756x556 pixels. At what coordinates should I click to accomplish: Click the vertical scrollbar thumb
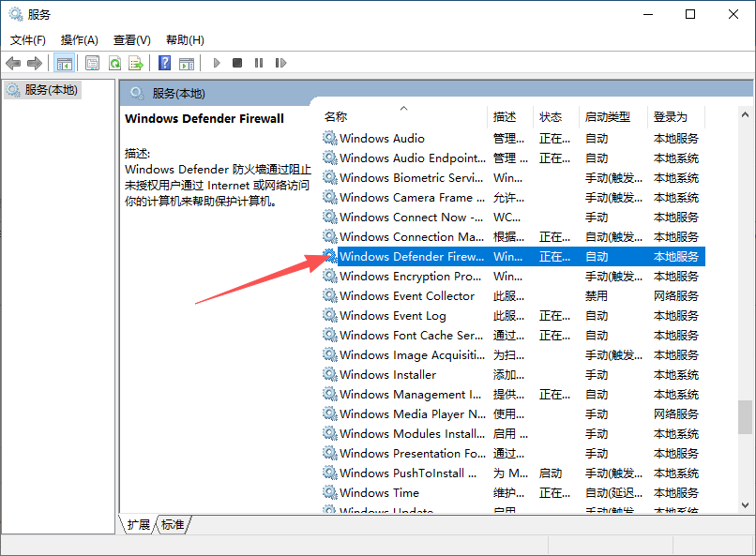point(745,416)
